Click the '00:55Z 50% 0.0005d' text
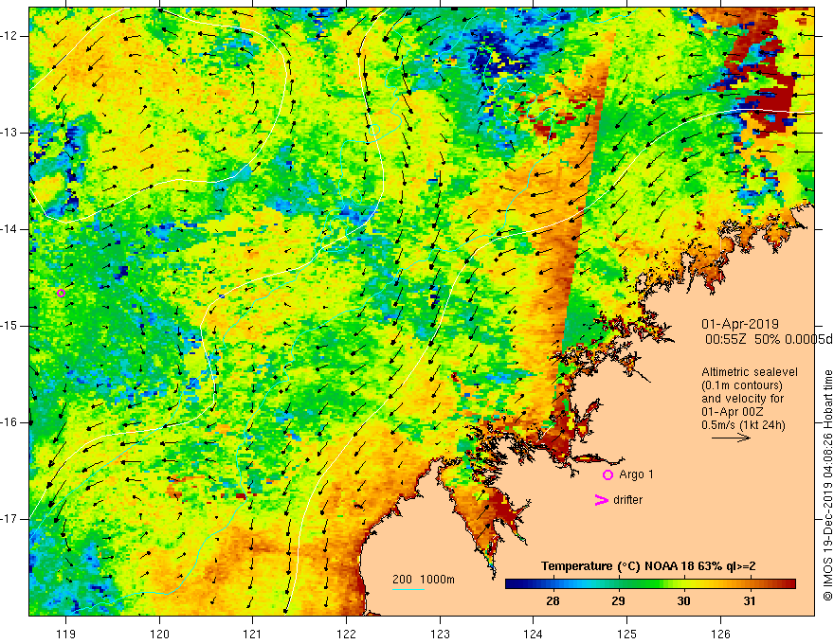Image resolution: width=834 pixels, height=644 pixels. point(769,339)
